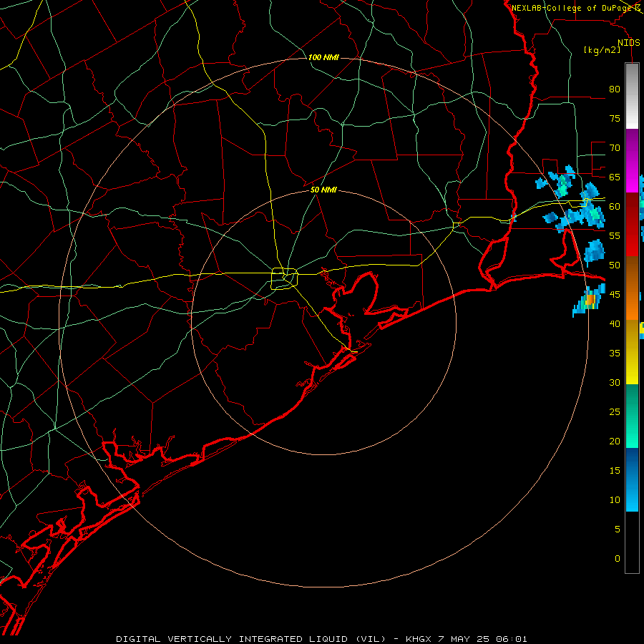Click the DIGITAL VERTICALLY INTEGRATED LIQUID caption text
This screenshot has height=644, width=644.
click(x=232, y=639)
